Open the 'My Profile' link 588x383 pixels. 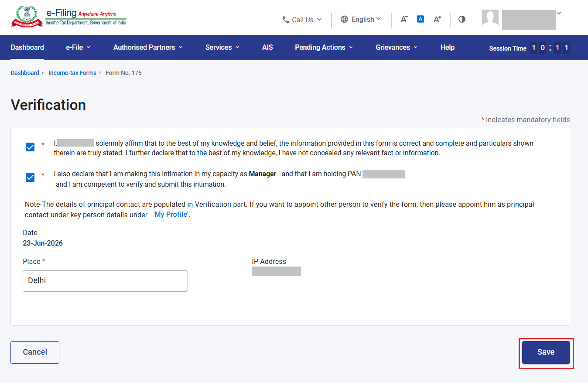click(171, 215)
